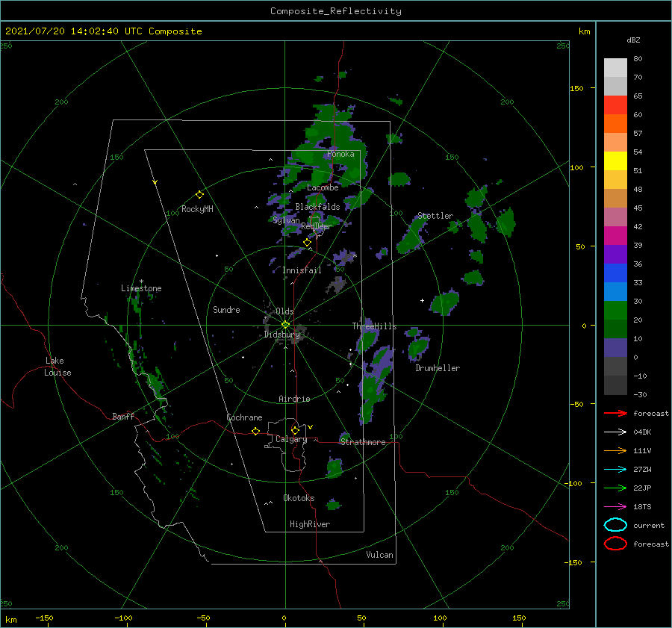Click the Strathmore town label
The height and width of the screenshot is (628, 672).
363,442
